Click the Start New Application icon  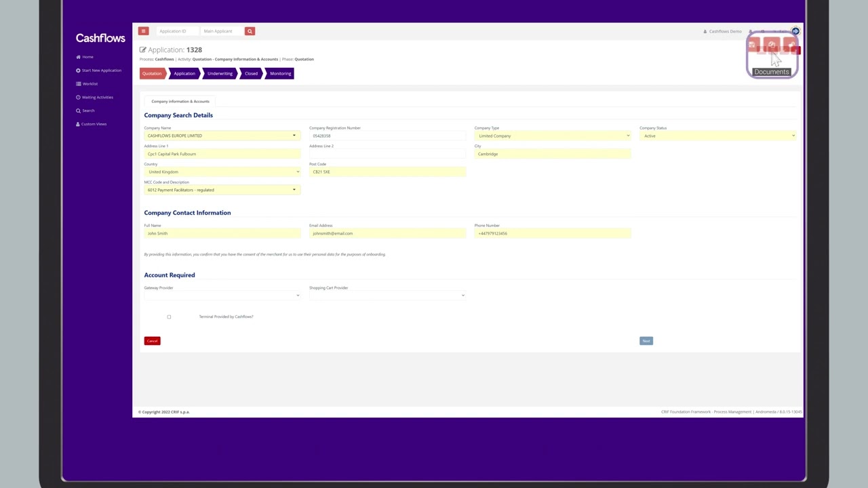[79, 70]
